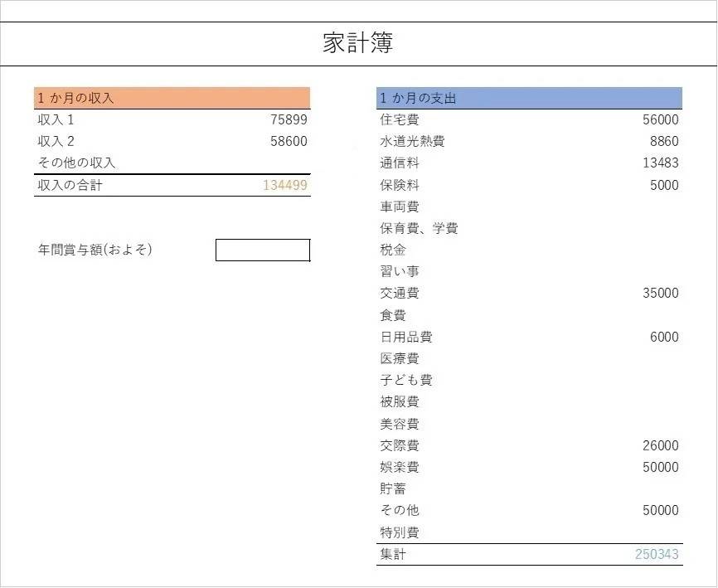718x588 pixels.
Task: Click the 通信料 label
Action: tap(400, 163)
